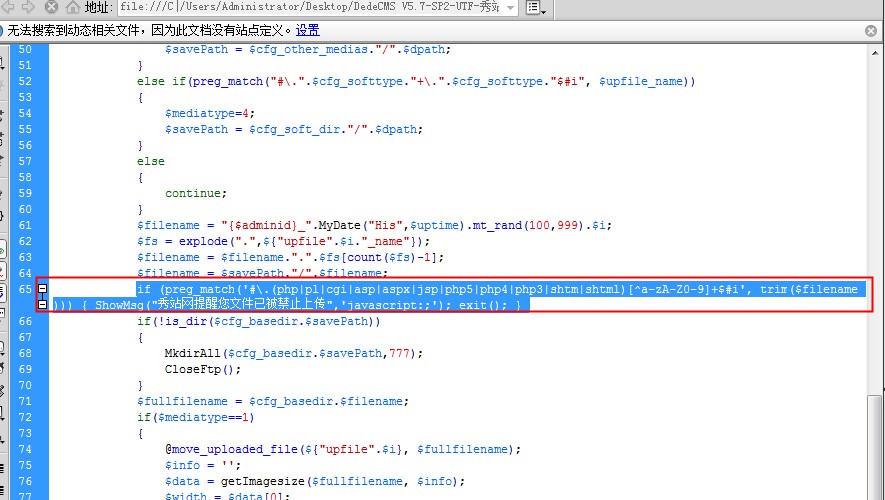Select line number 72 in the gutter

25,417
